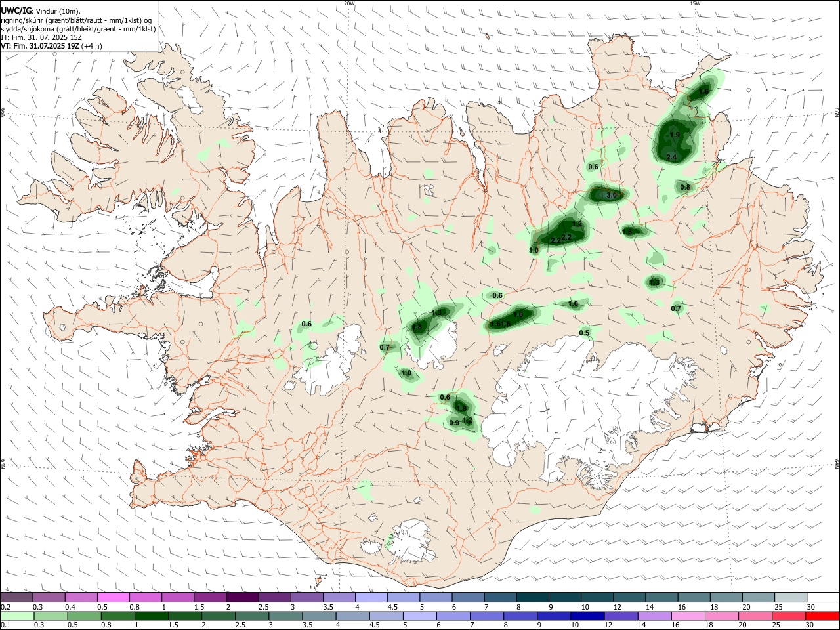The width and height of the screenshot is (840, 630).
Task: Click the 'UWC/IG' title text
Action: click(15, 10)
